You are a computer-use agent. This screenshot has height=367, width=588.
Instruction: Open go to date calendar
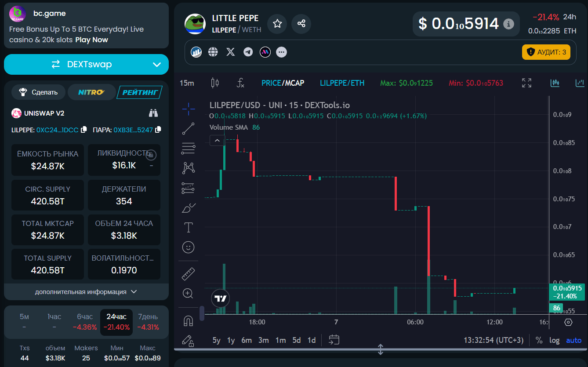pos(334,340)
